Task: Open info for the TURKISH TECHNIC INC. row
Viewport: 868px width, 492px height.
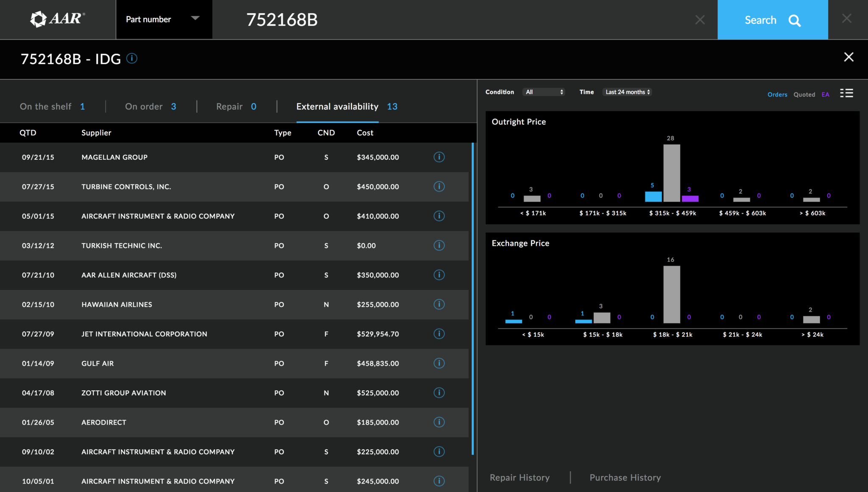Action: [439, 245]
